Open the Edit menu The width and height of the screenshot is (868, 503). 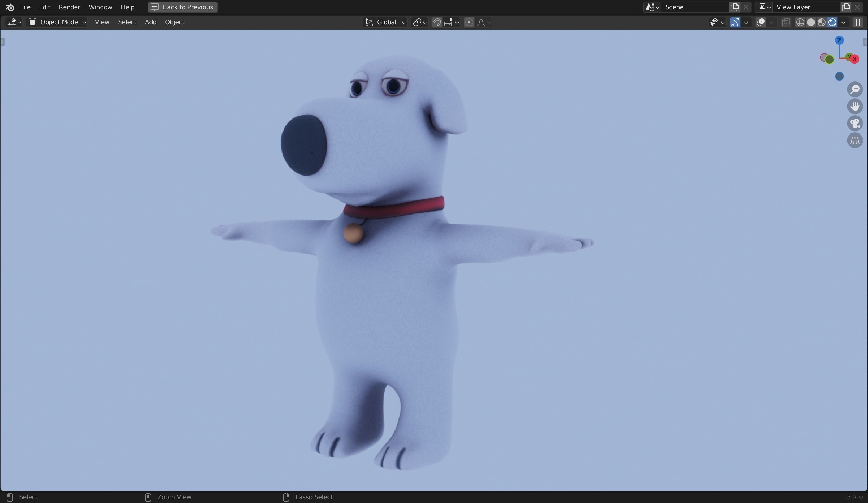[44, 7]
